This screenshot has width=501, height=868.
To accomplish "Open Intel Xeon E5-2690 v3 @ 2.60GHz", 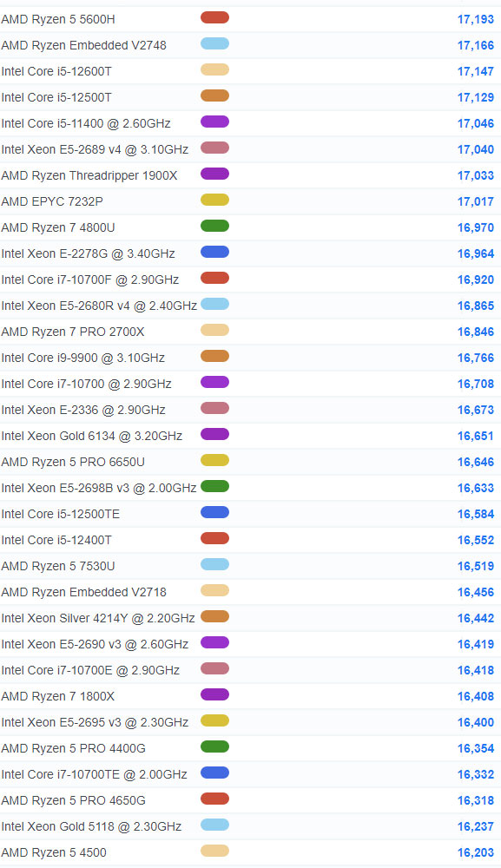I will [95, 644].
